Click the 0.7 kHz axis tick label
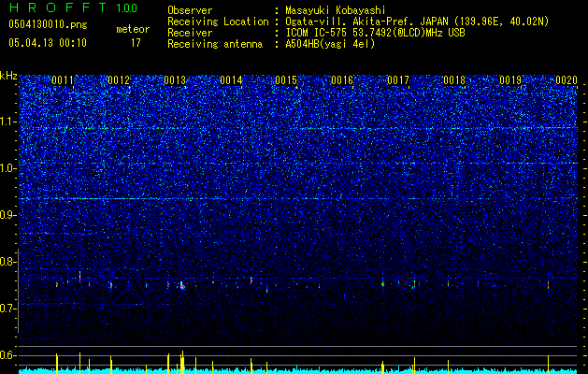588x374 pixels. [x=8, y=309]
